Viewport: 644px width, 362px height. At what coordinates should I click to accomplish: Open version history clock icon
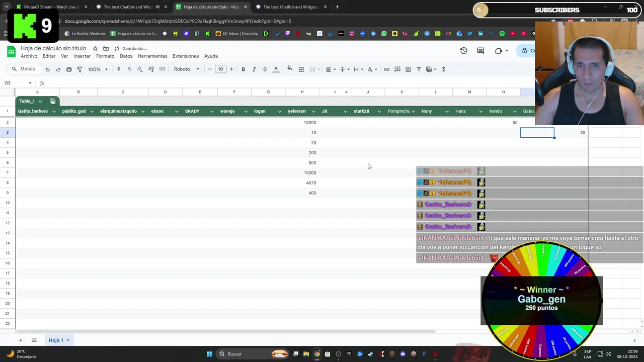(464, 51)
